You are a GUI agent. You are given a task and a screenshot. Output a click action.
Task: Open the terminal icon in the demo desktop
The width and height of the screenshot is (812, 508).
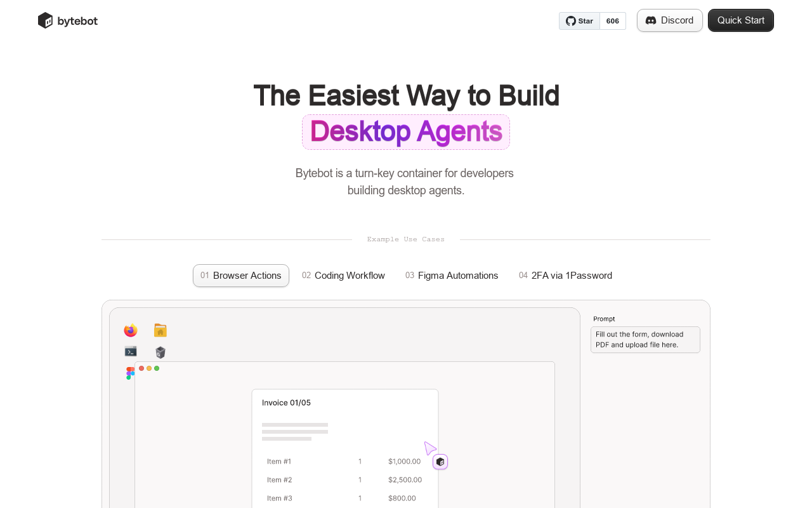tap(131, 351)
